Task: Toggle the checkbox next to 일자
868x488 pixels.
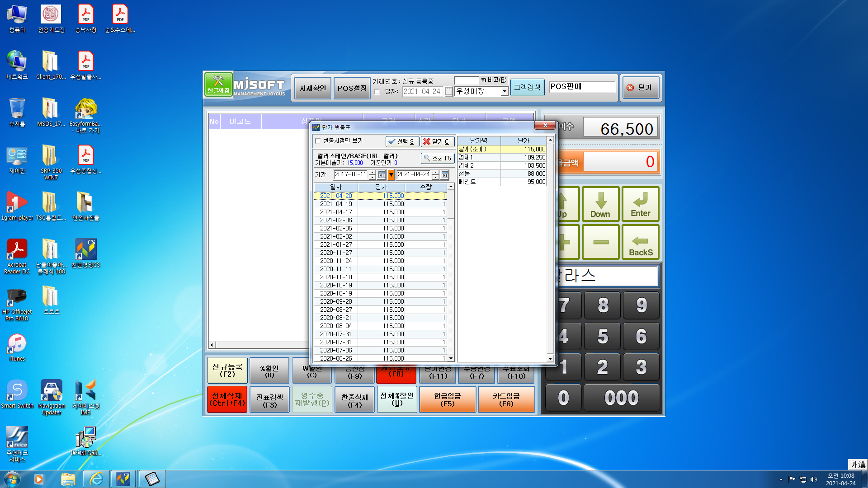Action: point(377,92)
